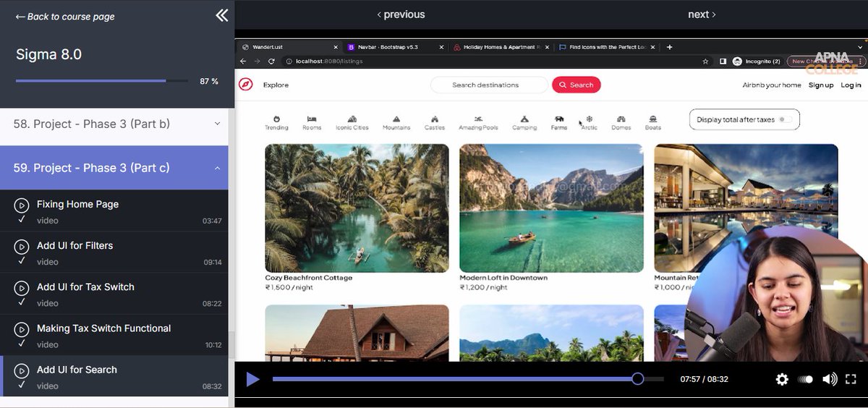Click the browser forward arrow

tap(259, 61)
